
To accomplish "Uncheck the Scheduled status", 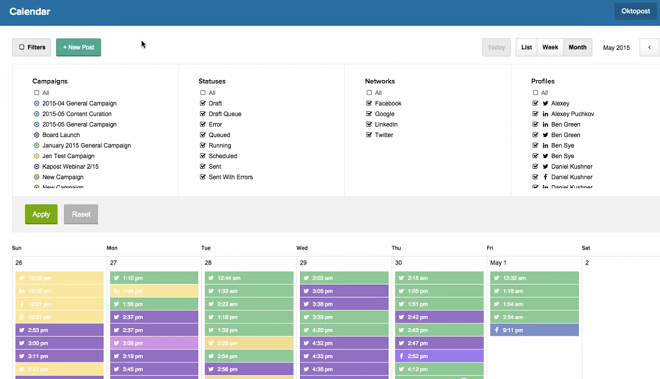I will pos(203,156).
